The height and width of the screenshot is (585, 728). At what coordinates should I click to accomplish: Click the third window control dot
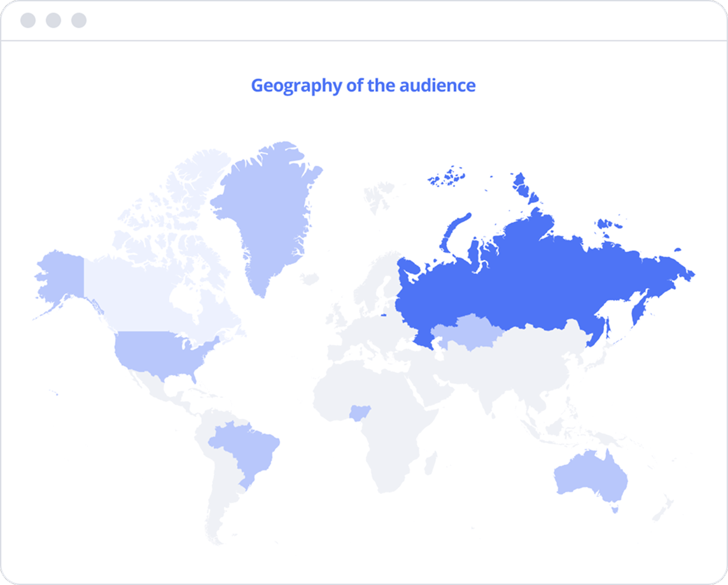coord(79,20)
